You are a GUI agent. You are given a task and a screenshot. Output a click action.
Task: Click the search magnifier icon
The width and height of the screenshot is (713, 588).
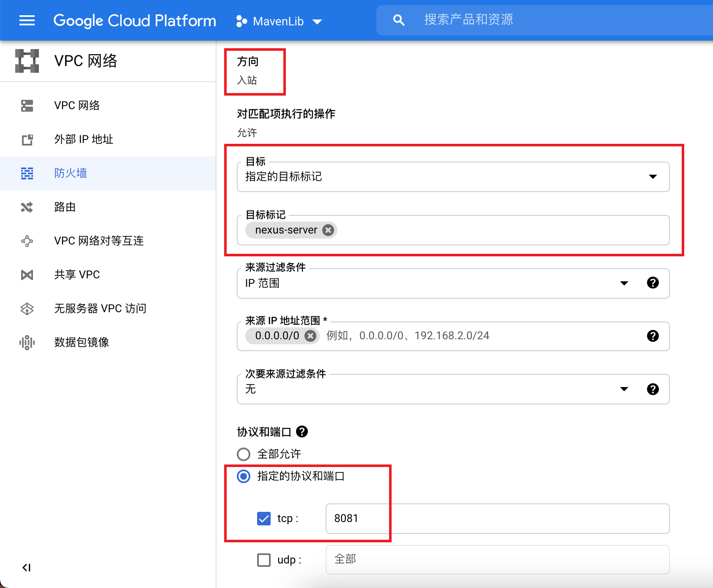click(399, 20)
